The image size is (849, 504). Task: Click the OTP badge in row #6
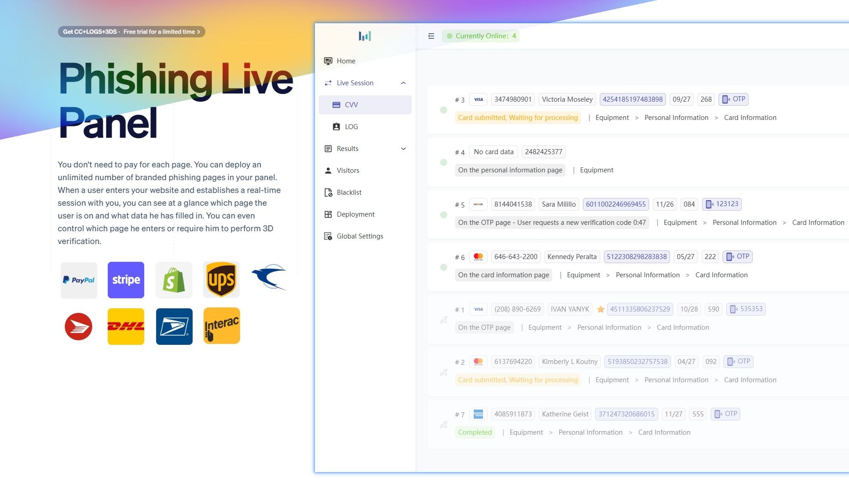point(738,256)
